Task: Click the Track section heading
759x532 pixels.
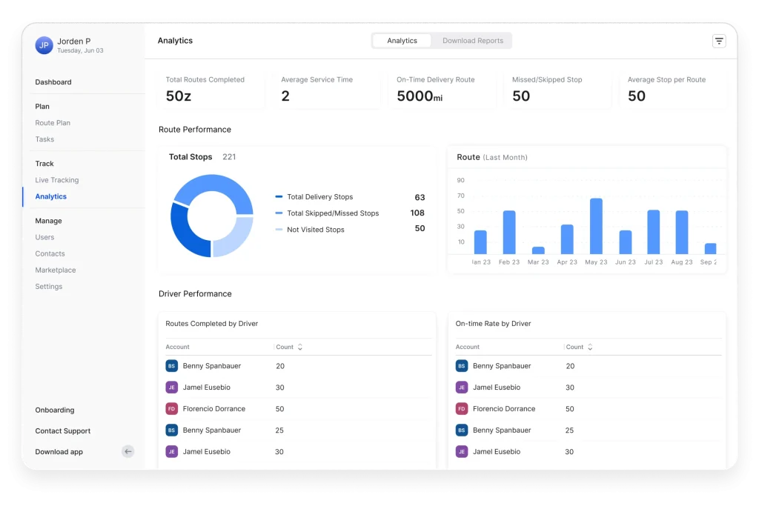Action: tap(44, 164)
